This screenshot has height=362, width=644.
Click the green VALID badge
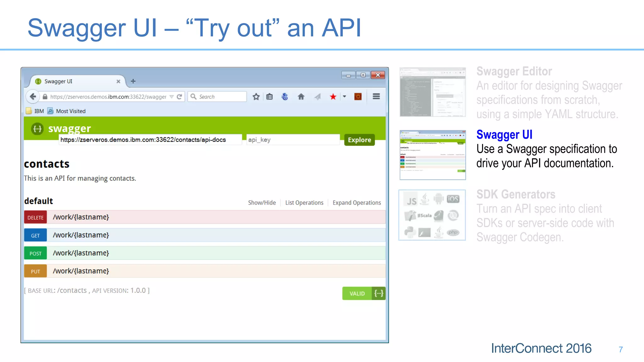coord(357,293)
